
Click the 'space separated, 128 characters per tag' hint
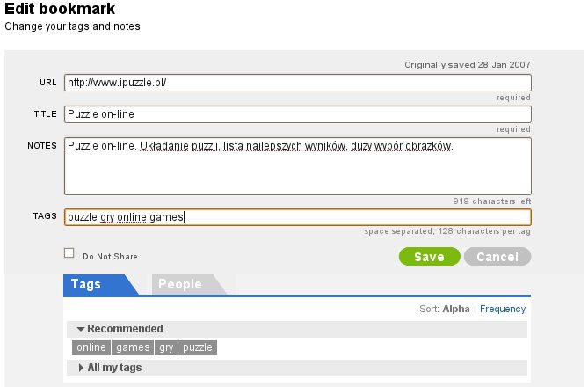(447, 231)
